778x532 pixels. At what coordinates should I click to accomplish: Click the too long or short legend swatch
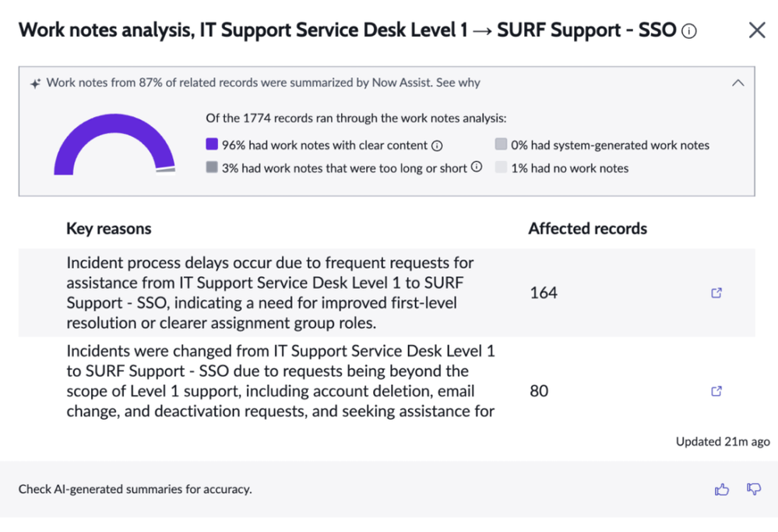[212, 167]
